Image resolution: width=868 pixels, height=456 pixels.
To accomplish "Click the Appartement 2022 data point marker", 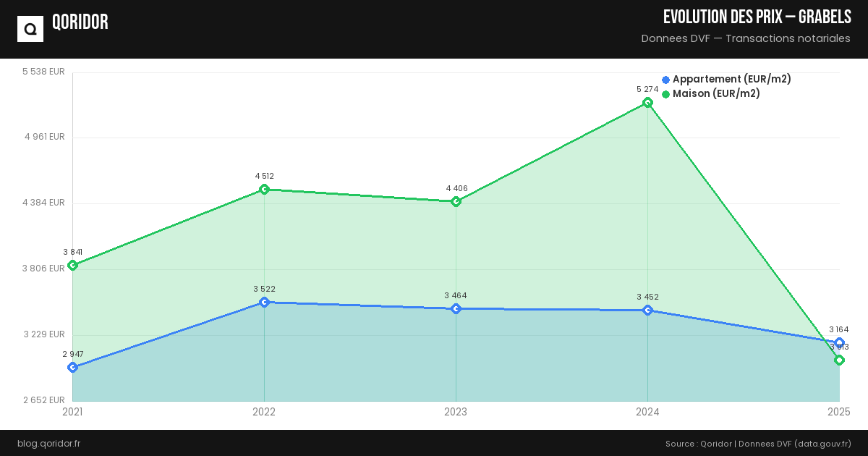I will point(265,302).
